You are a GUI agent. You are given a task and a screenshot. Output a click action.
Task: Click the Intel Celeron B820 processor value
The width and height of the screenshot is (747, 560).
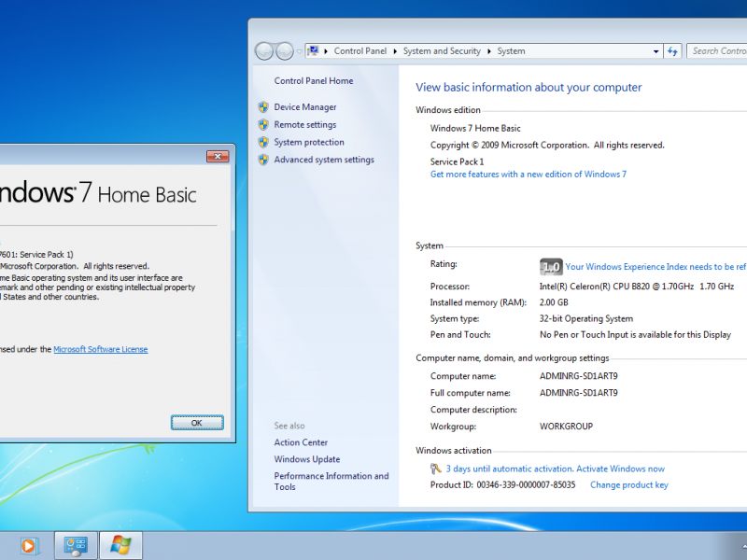point(637,287)
